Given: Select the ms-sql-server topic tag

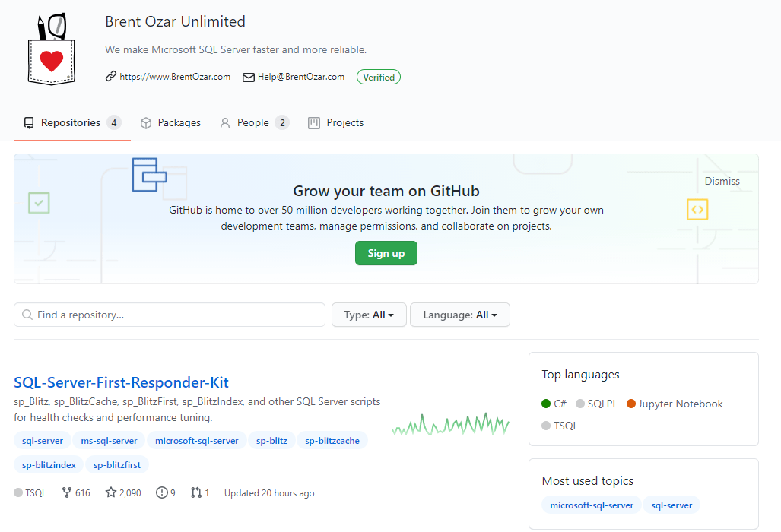Looking at the screenshot, I should [x=109, y=441].
